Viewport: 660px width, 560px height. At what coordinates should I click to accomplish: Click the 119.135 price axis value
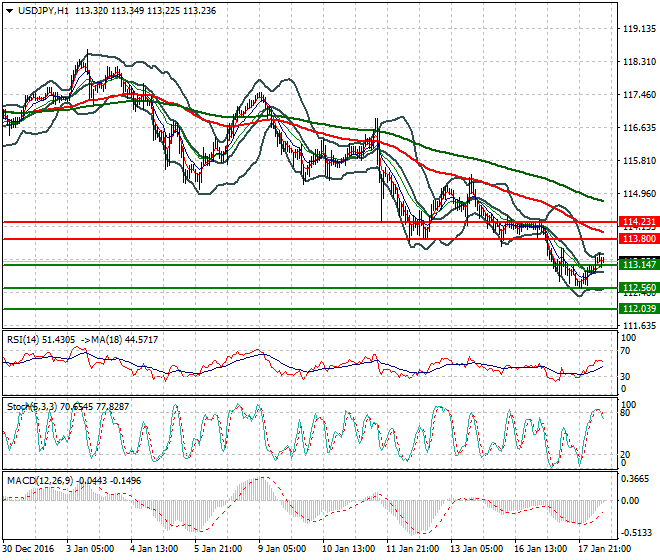tap(639, 29)
